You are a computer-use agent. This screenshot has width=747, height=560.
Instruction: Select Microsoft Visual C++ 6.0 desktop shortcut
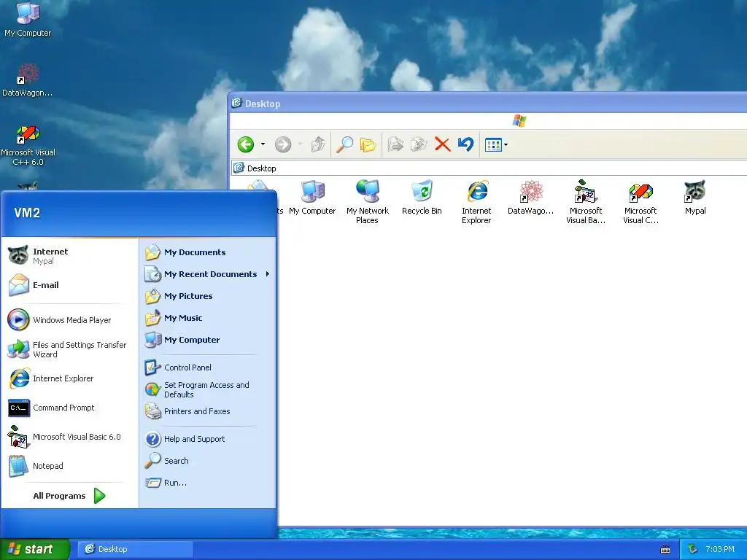tap(28, 145)
